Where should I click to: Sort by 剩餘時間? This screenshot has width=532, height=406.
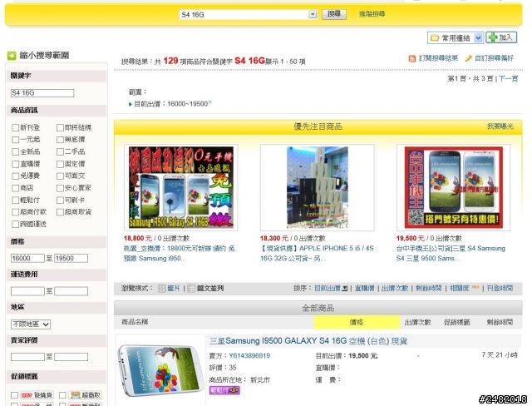[429, 289]
